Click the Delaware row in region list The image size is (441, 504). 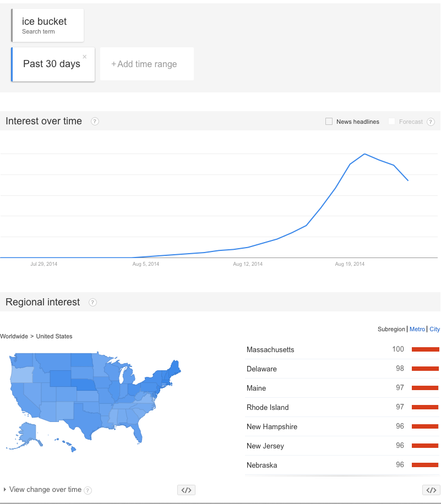click(262, 369)
